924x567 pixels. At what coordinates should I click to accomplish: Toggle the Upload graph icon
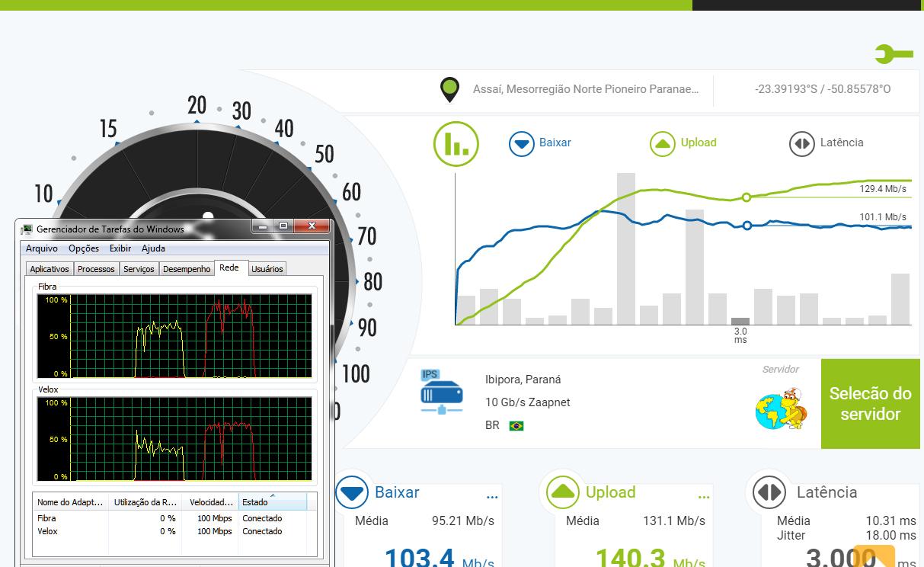tap(662, 143)
